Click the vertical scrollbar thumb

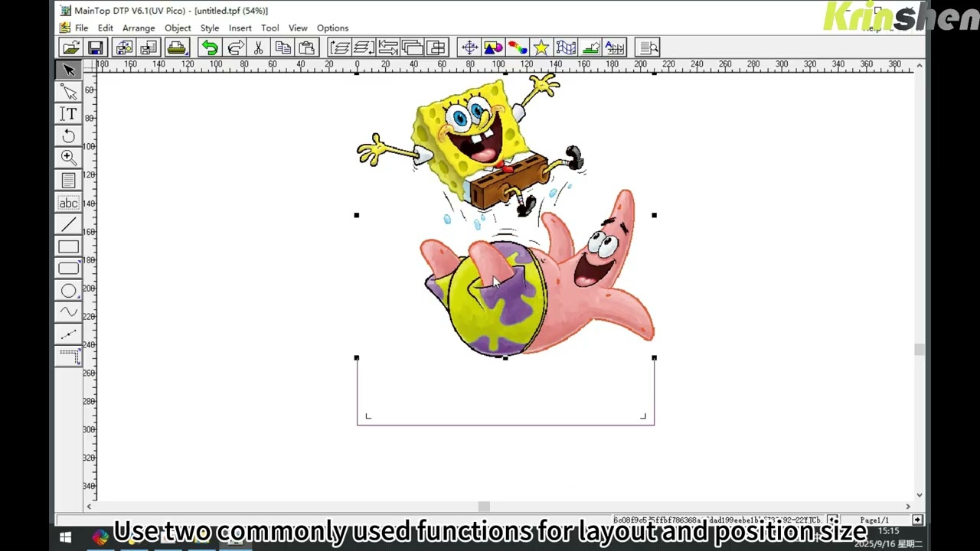point(920,350)
